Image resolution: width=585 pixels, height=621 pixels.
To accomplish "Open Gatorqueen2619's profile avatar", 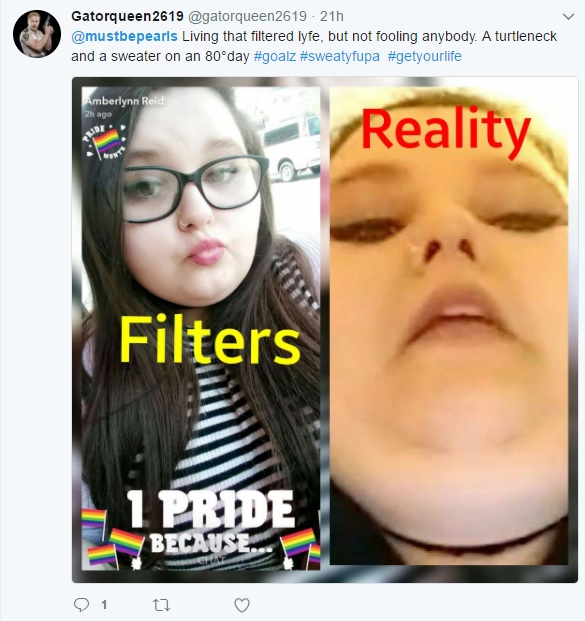I will tap(37, 34).
